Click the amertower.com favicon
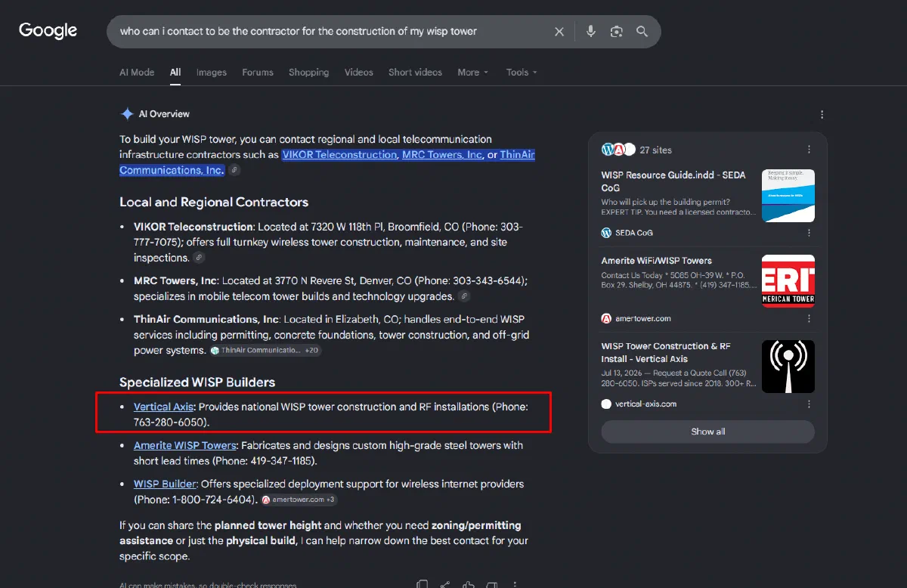907x588 pixels. click(x=606, y=318)
